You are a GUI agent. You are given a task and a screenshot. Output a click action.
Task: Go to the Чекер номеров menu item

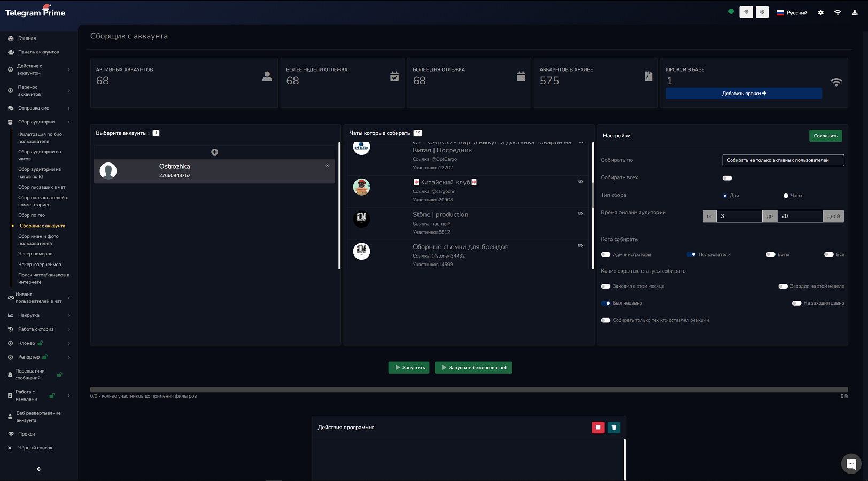tap(35, 254)
